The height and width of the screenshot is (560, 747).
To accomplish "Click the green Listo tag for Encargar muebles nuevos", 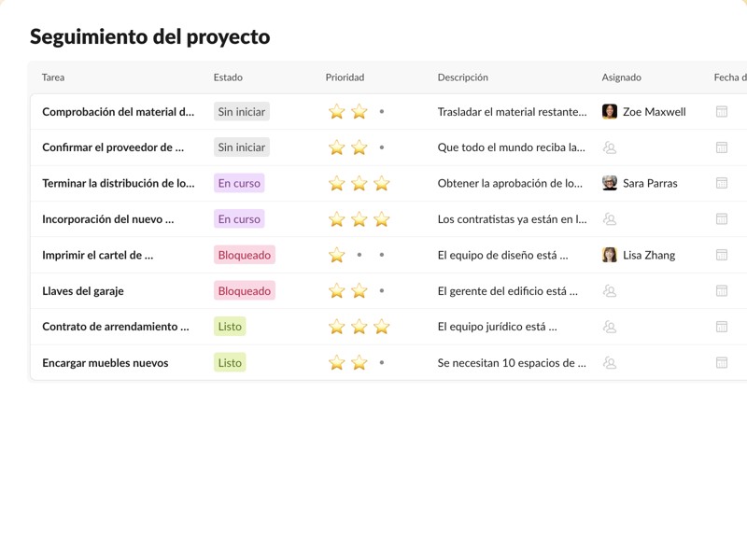I will coord(230,363).
